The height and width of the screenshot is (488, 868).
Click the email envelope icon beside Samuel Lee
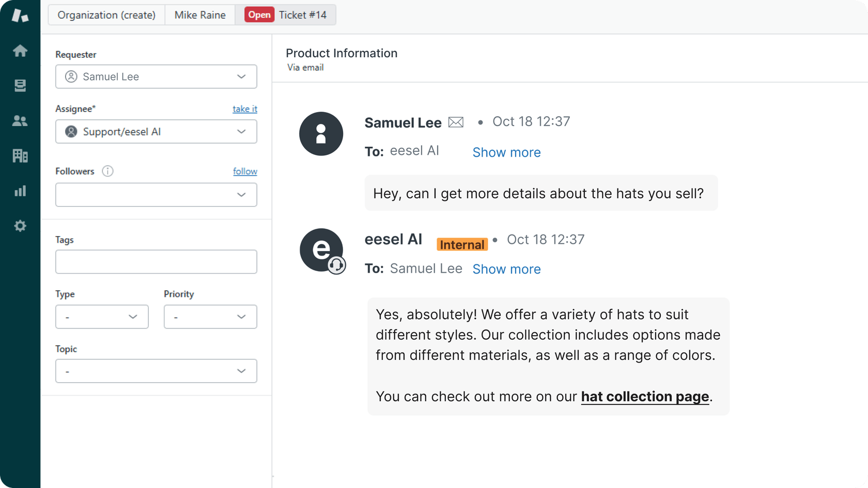456,122
